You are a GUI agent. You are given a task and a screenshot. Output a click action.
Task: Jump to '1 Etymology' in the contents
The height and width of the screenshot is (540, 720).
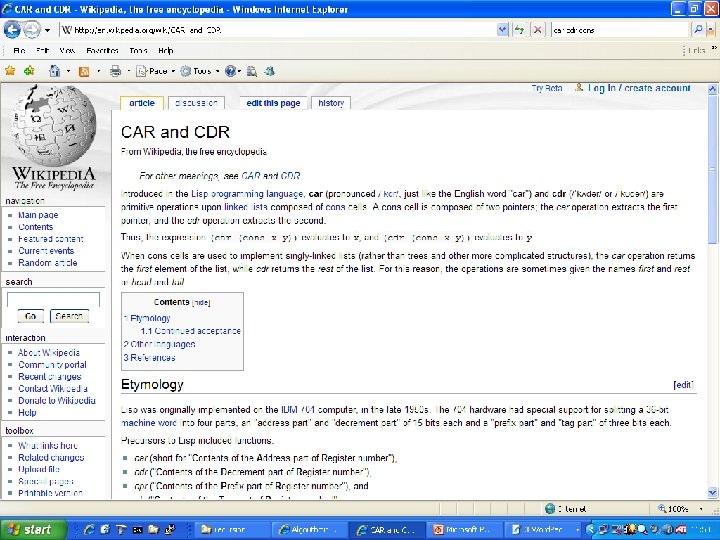[x=147, y=318]
